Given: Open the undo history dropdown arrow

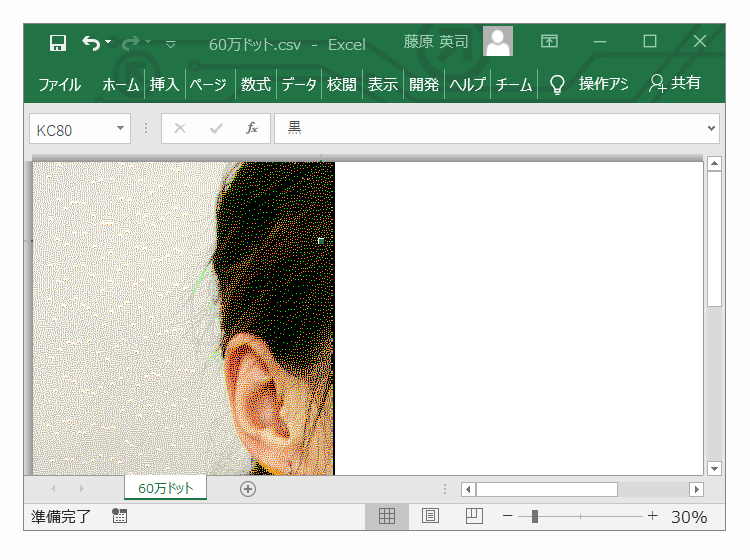Looking at the screenshot, I should (x=108, y=42).
